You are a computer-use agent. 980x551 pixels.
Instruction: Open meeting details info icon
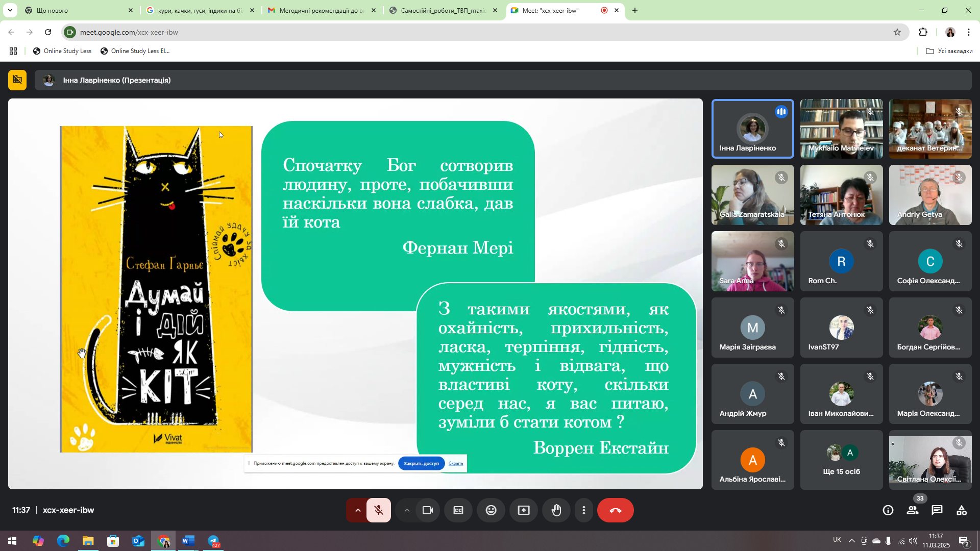[888, 510]
